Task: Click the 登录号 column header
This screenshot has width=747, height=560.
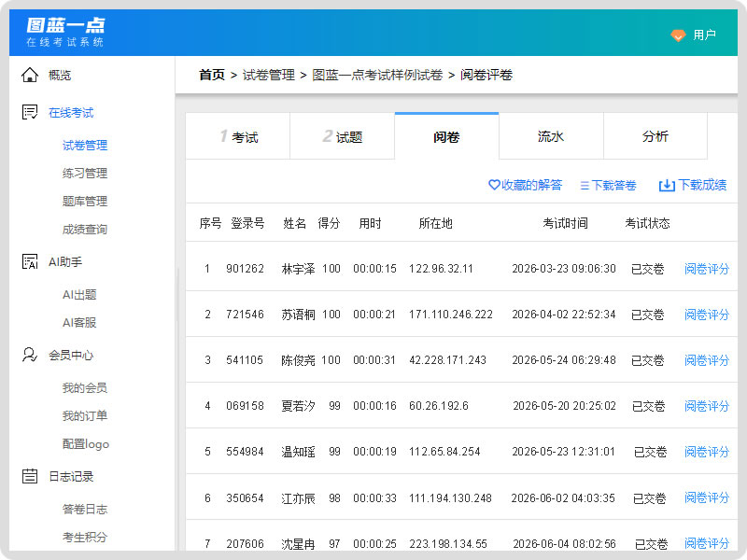Action: (x=247, y=223)
